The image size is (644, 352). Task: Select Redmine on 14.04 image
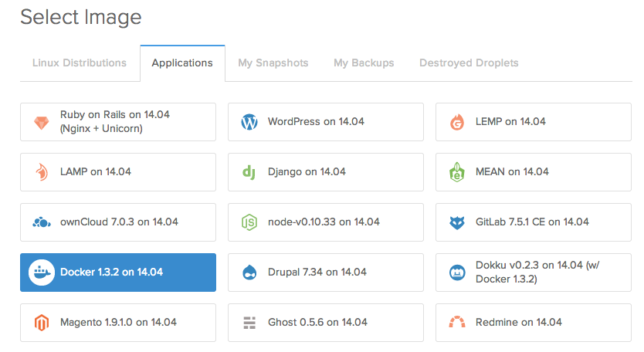coord(534,323)
